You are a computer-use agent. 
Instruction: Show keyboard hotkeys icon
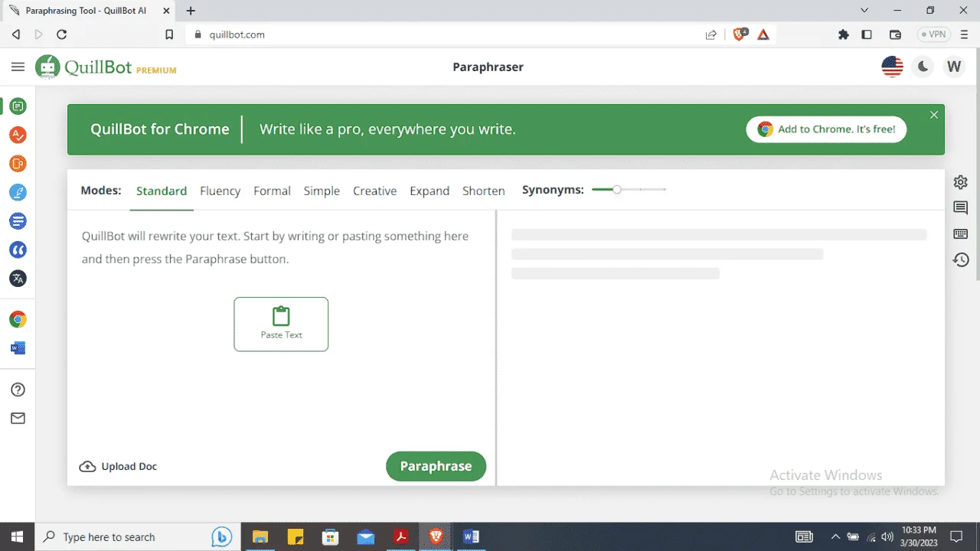click(961, 233)
